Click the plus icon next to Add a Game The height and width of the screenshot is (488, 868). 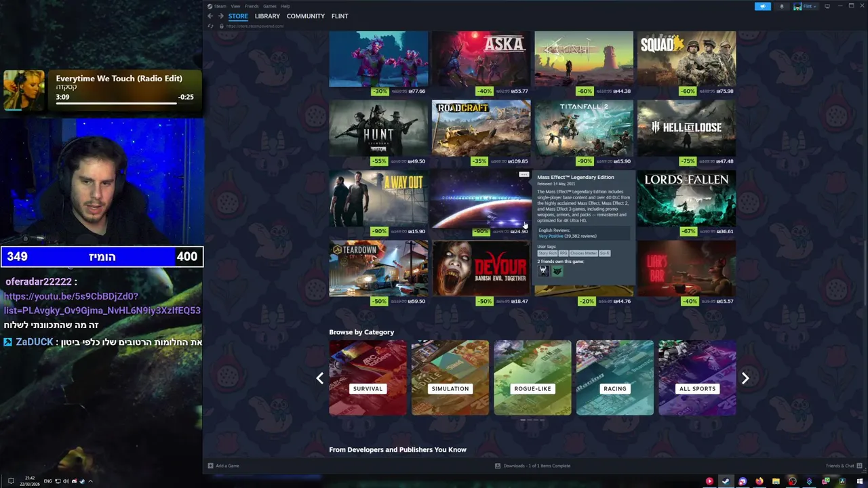pos(210,466)
